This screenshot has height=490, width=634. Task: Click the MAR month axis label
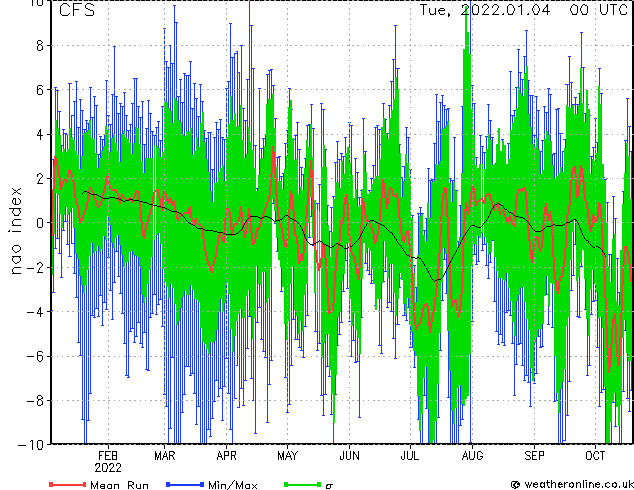click(x=165, y=456)
